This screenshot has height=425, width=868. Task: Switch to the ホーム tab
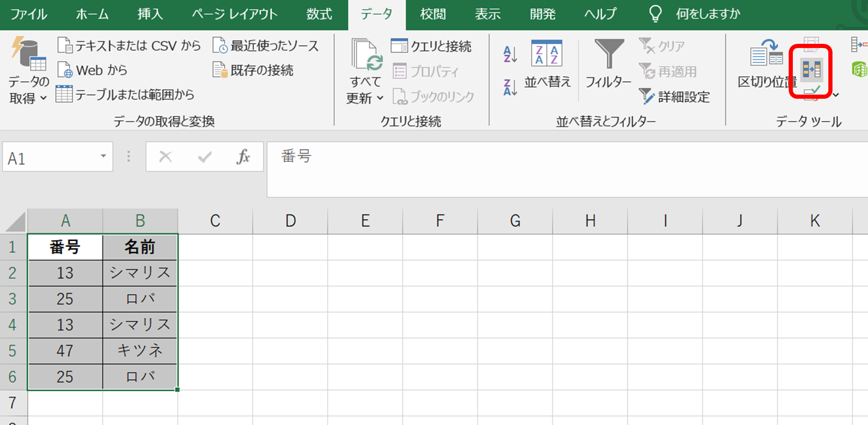tap(92, 14)
